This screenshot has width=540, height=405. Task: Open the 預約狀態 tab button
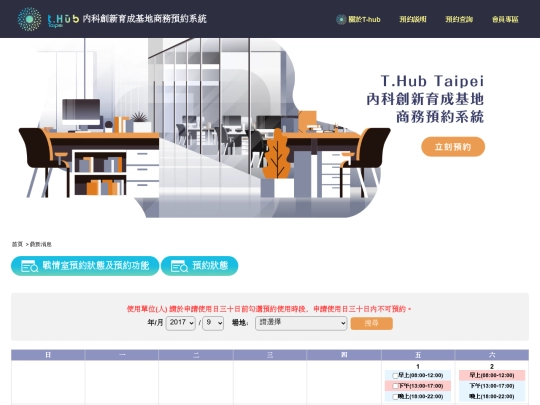point(199,266)
